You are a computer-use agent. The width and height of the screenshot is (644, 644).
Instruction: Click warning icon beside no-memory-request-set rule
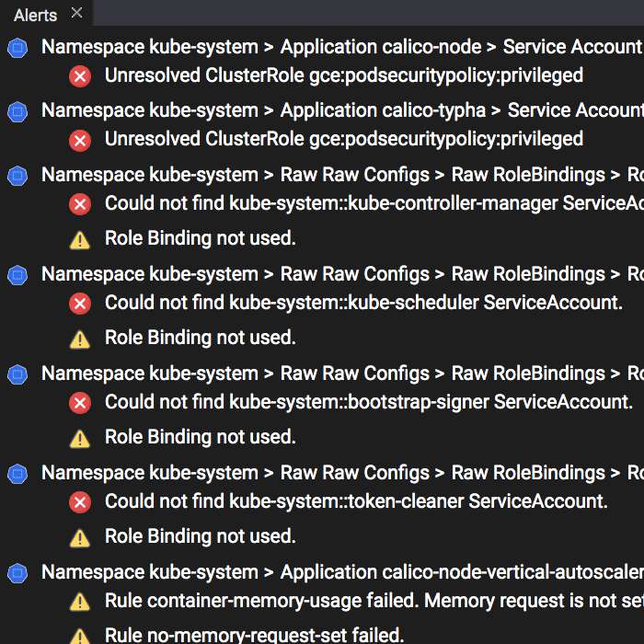(80, 635)
